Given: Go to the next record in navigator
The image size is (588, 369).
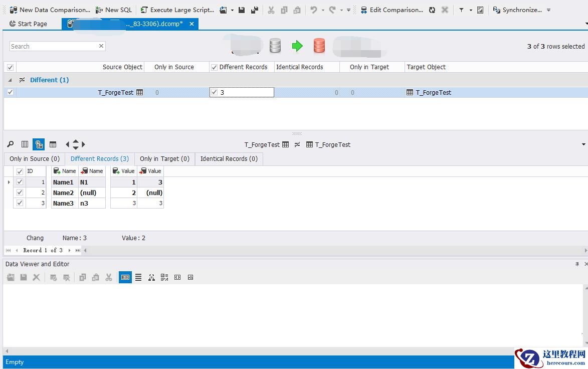Looking at the screenshot, I should coord(69,250).
